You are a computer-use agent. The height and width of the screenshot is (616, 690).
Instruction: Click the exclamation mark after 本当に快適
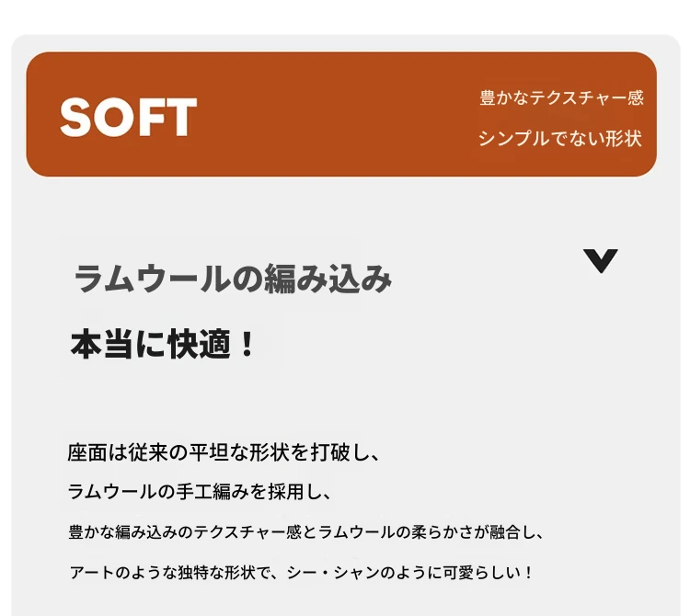247,344
